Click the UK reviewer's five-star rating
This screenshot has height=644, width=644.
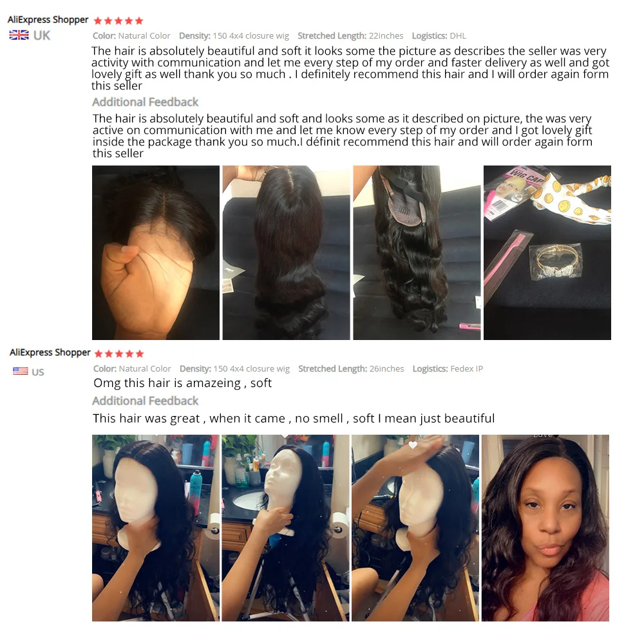point(118,21)
